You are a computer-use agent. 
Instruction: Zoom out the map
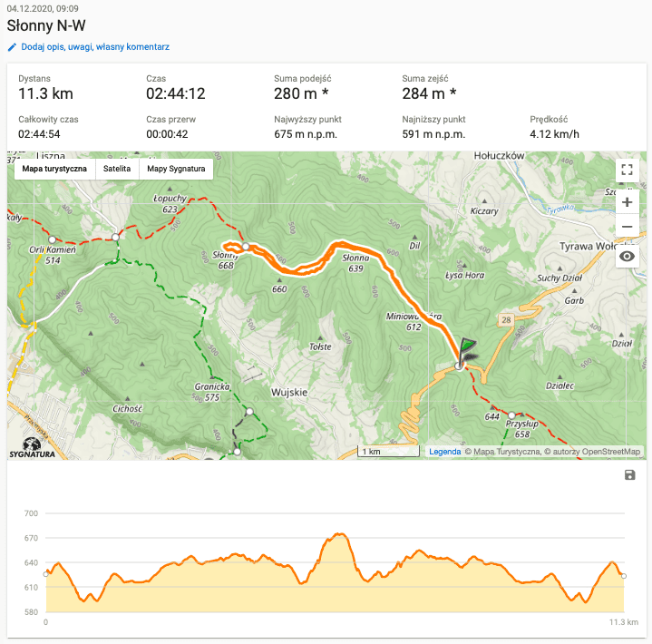626,227
